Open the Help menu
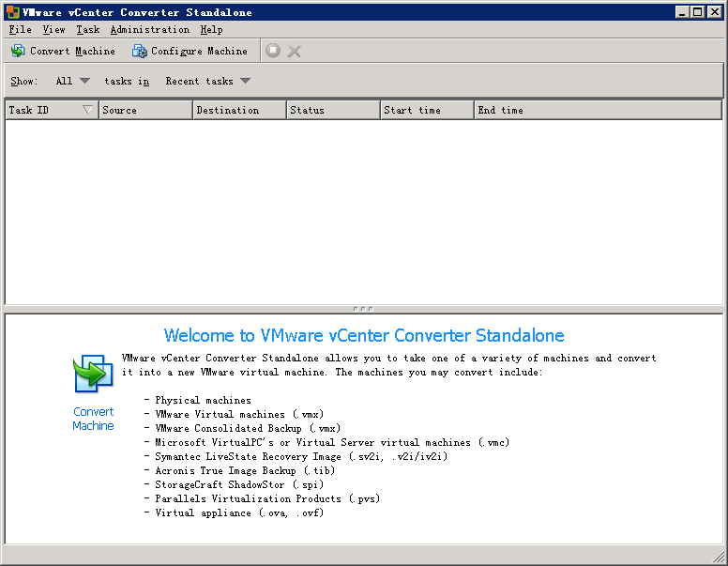 (211, 30)
